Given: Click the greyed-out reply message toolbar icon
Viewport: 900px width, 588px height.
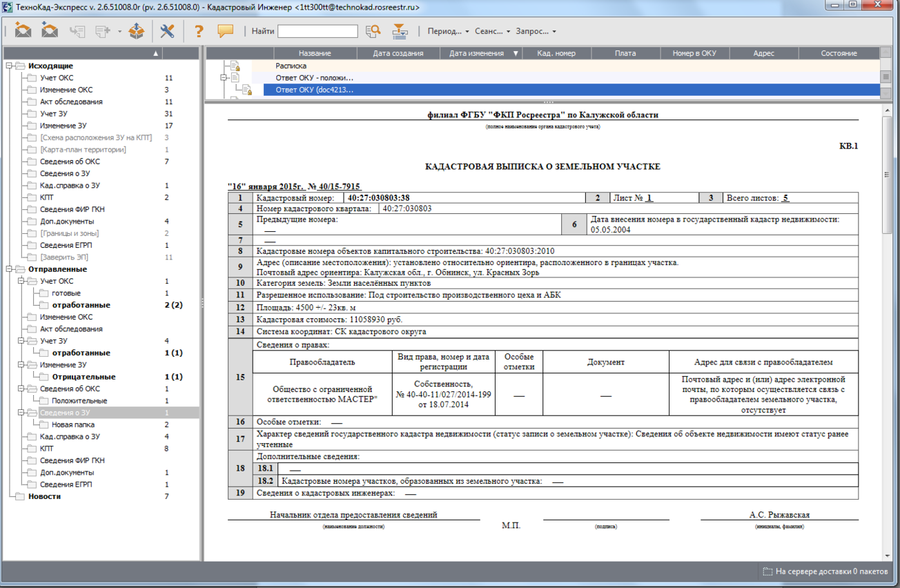Looking at the screenshot, I should pyautogui.click(x=77, y=31).
